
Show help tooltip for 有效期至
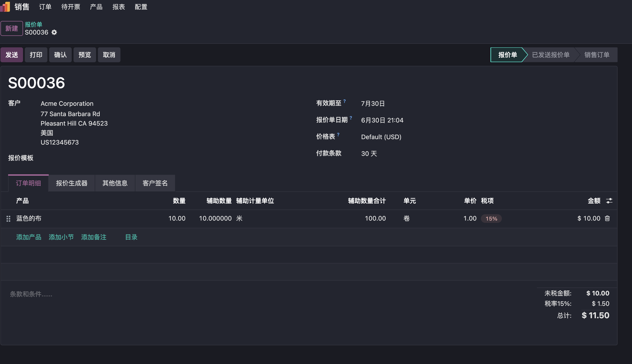[x=344, y=101]
